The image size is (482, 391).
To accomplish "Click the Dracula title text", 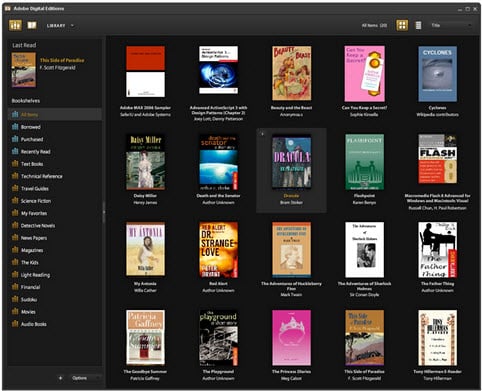I will (291, 196).
